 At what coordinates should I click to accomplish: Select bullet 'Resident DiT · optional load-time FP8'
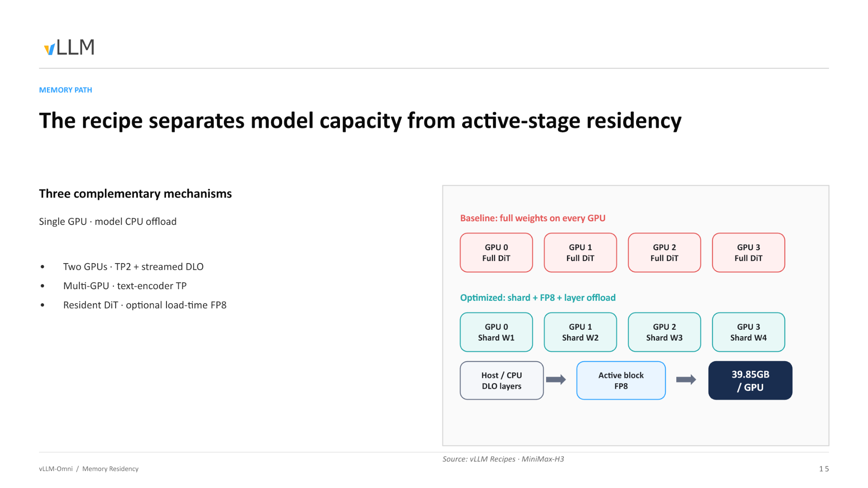click(145, 305)
